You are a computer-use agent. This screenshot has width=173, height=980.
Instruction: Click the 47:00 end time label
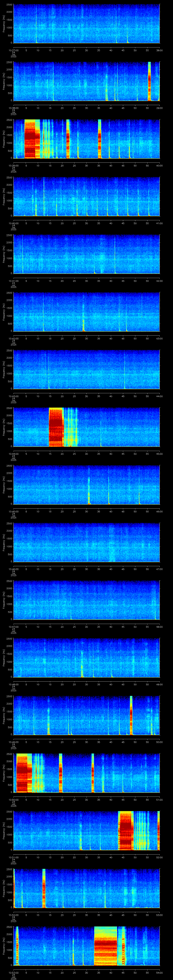(160, 569)
